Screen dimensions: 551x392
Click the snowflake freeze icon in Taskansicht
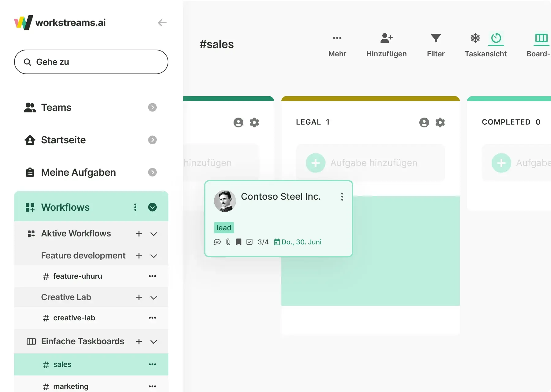point(475,38)
